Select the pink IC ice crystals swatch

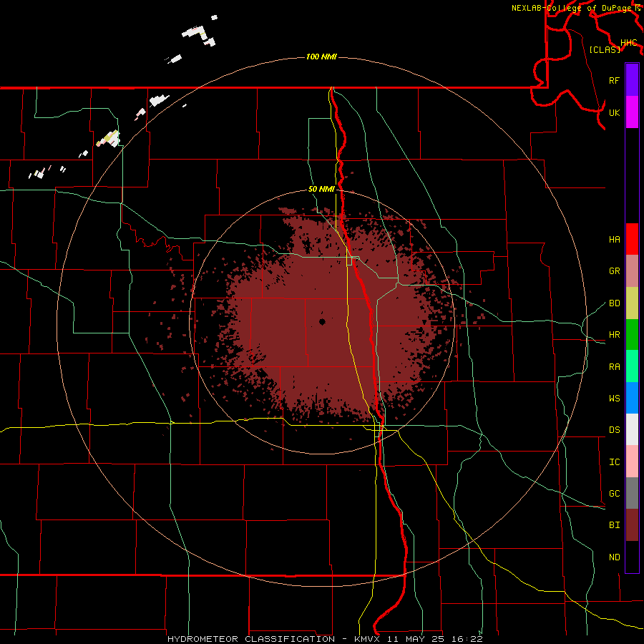coord(632,462)
